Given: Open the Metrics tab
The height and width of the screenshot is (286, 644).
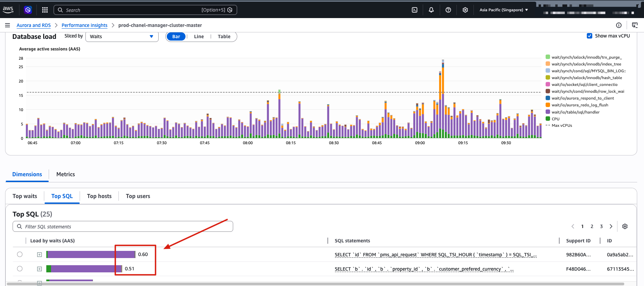Looking at the screenshot, I should point(66,174).
